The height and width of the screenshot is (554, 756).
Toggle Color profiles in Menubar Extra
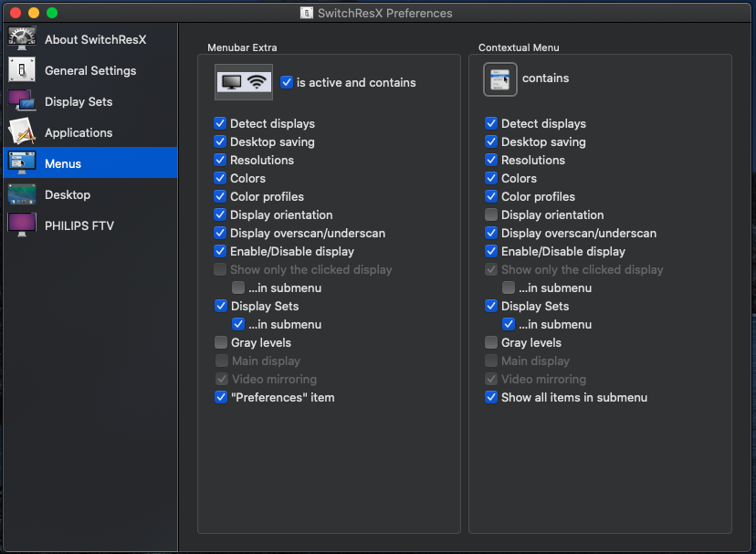[220, 196]
